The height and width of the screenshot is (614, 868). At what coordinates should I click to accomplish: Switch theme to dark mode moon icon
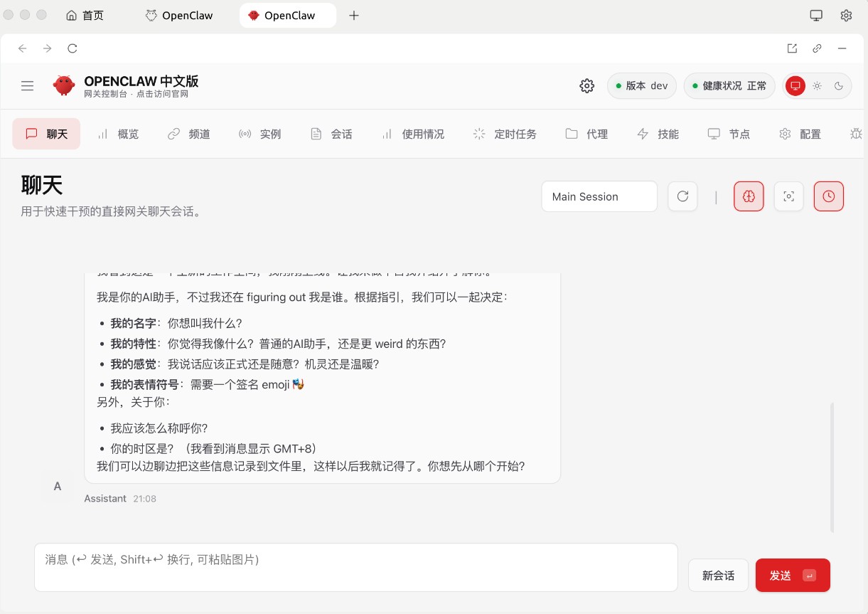point(840,85)
